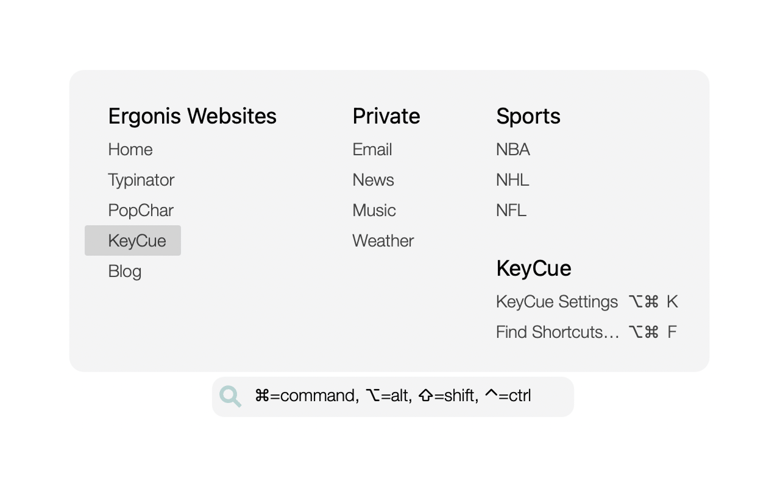This screenshot has height=487, width=780.
Task: Click the Sports group heading
Action: (528, 116)
